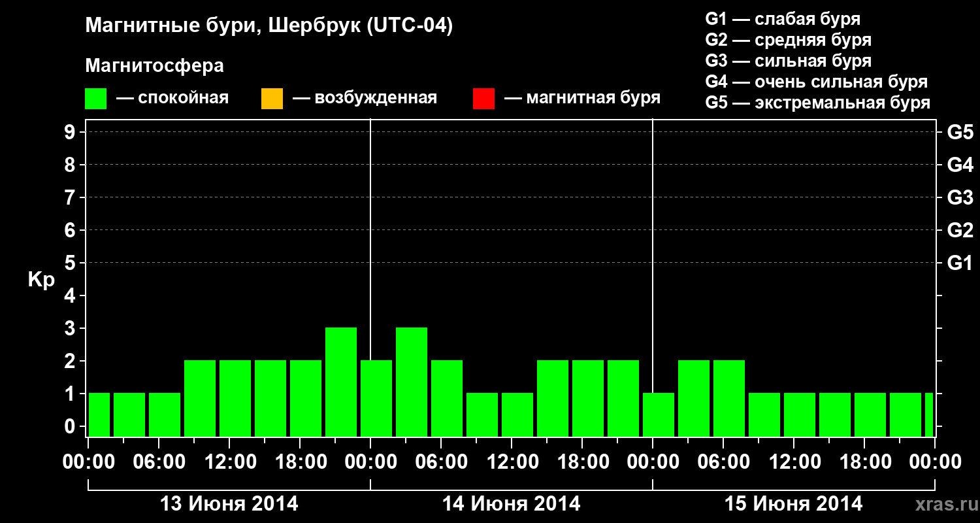
Task: Click the «— магнитная буря» legend label
Action: tap(582, 98)
